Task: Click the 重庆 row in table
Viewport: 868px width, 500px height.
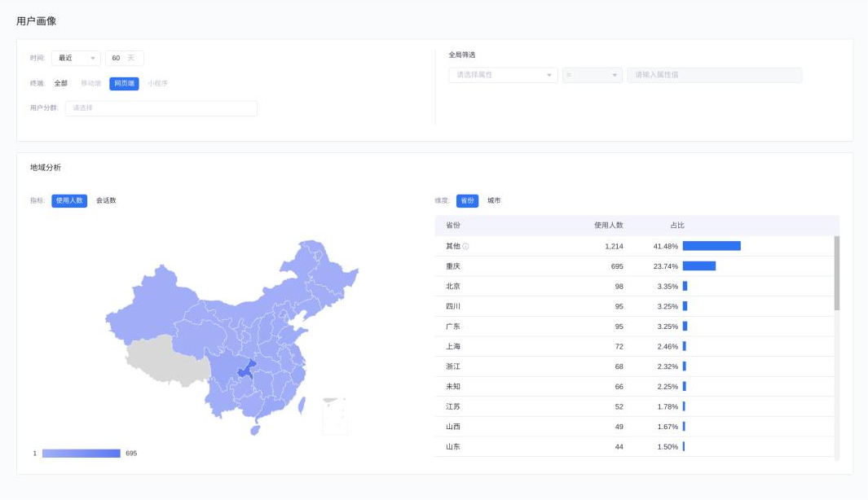Action: pos(634,266)
